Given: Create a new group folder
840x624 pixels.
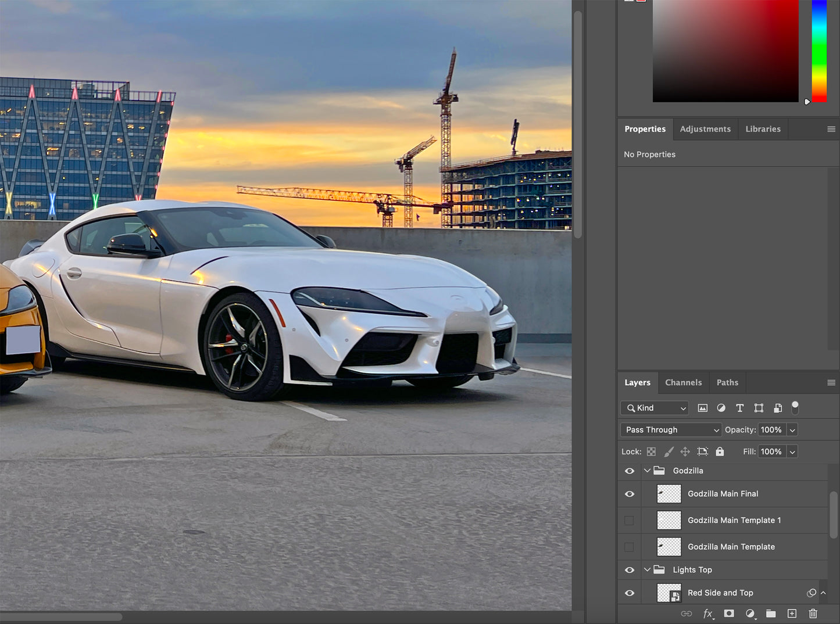Looking at the screenshot, I should click(x=771, y=614).
